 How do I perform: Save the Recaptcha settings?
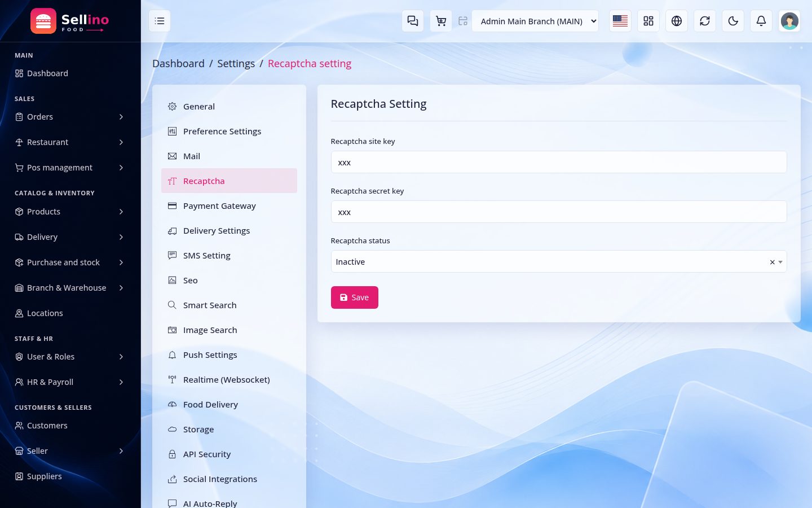click(354, 297)
